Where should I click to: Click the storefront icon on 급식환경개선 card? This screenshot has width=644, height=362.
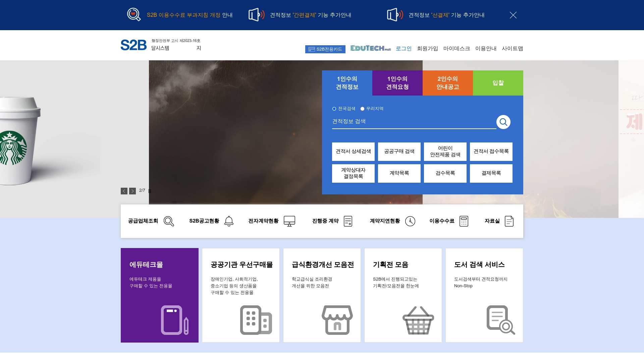pos(337,320)
